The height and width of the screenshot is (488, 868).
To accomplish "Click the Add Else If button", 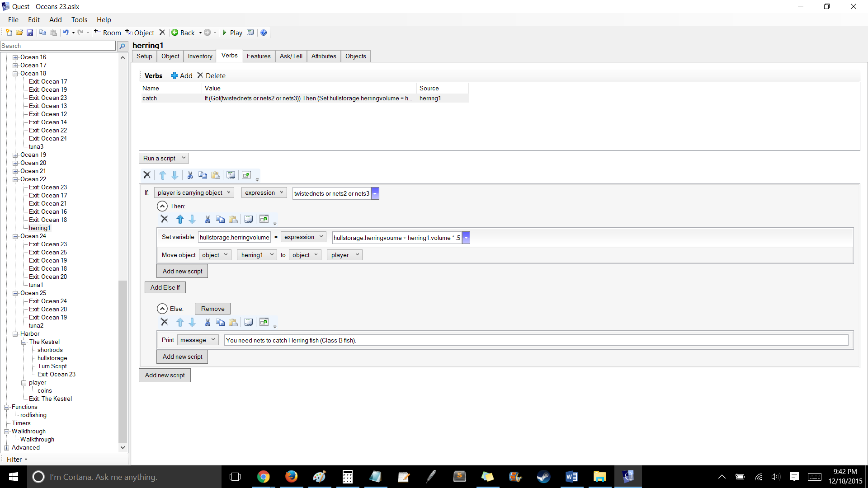I will click(165, 287).
